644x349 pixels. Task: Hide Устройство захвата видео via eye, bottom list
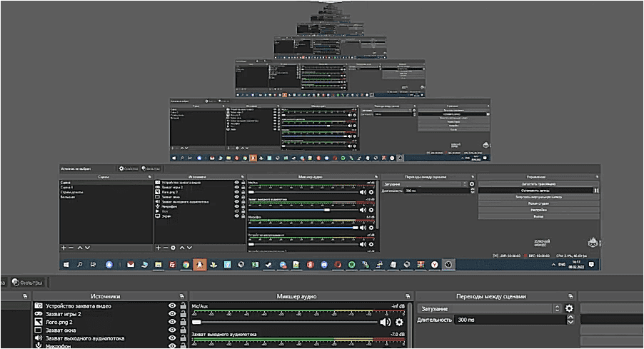click(x=172, y=306)
